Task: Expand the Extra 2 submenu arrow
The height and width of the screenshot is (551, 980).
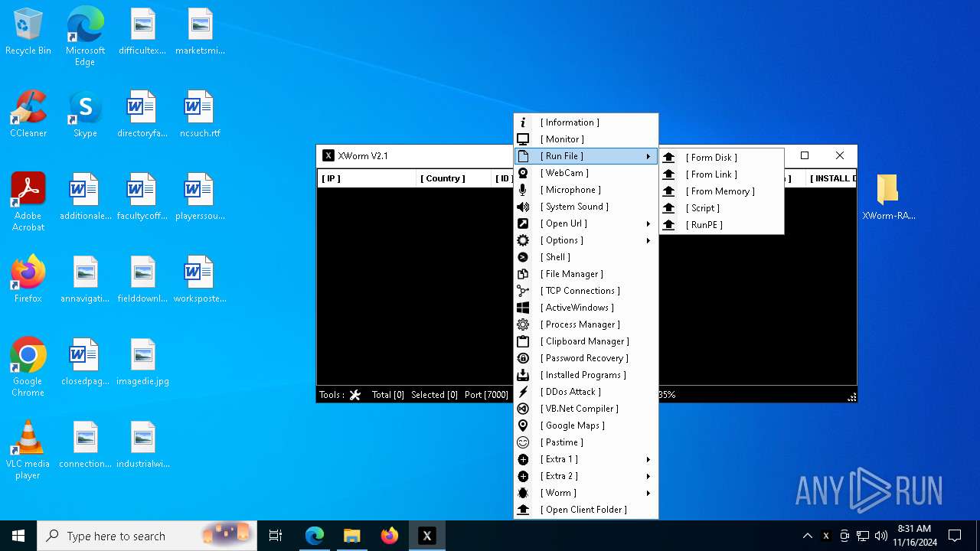Action: (648, 476)
